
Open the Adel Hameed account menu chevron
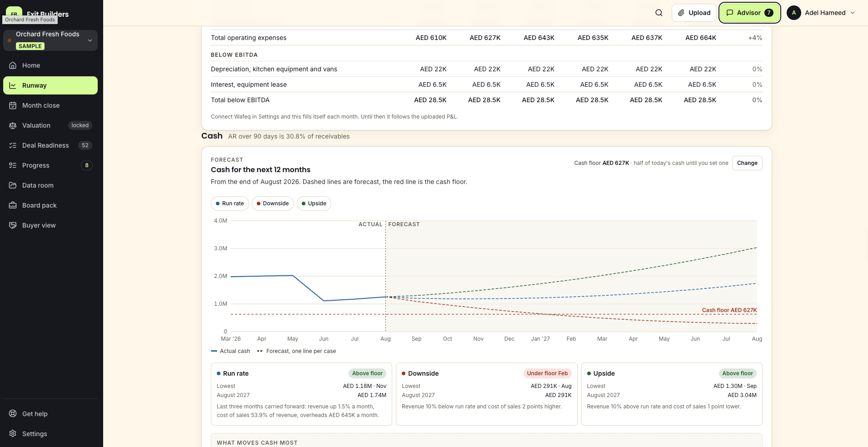pos(853,13)
